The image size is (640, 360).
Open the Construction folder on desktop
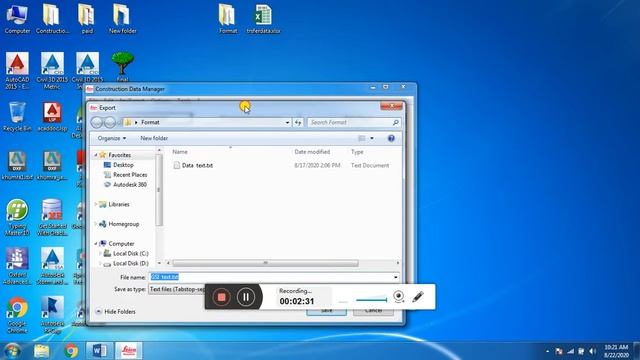pos(52,19)
